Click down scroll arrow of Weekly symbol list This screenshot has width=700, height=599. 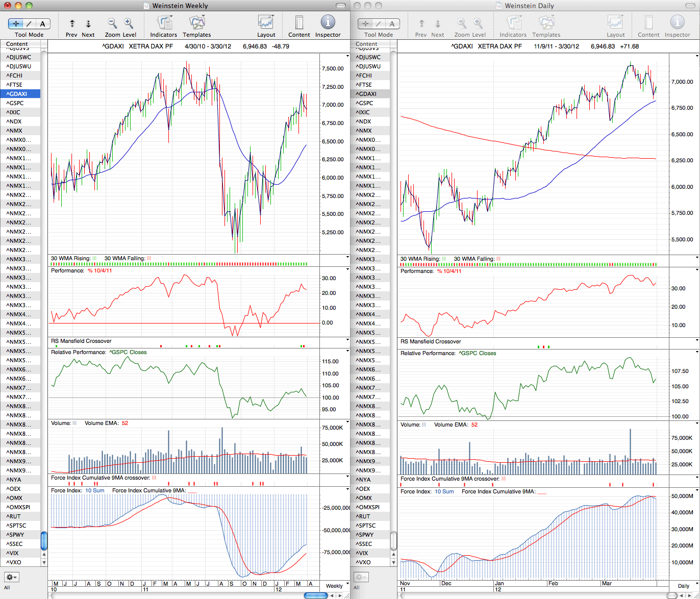44,562
